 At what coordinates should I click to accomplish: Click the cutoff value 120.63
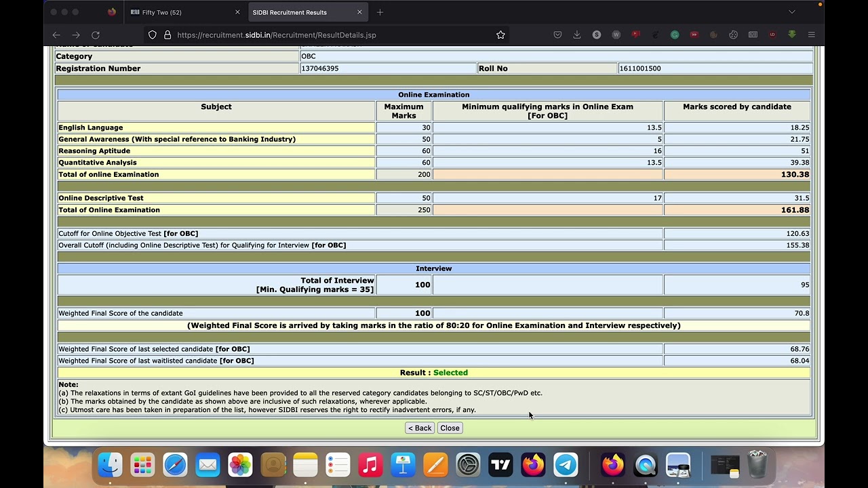pos(797,234)
